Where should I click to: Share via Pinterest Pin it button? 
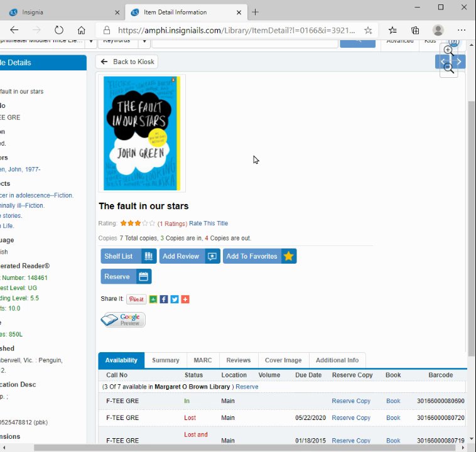point(136,299)
